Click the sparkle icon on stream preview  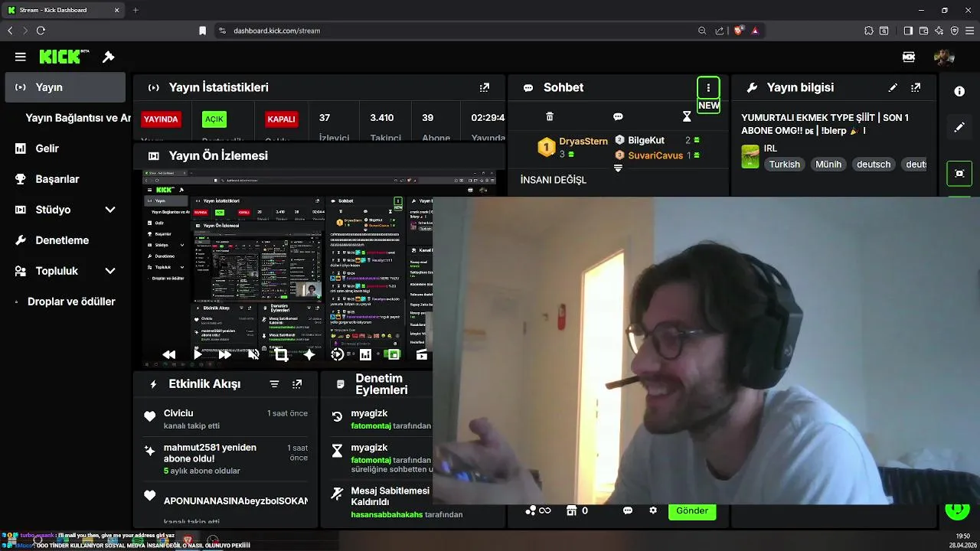pyautogui.click(x=309, y=354)
